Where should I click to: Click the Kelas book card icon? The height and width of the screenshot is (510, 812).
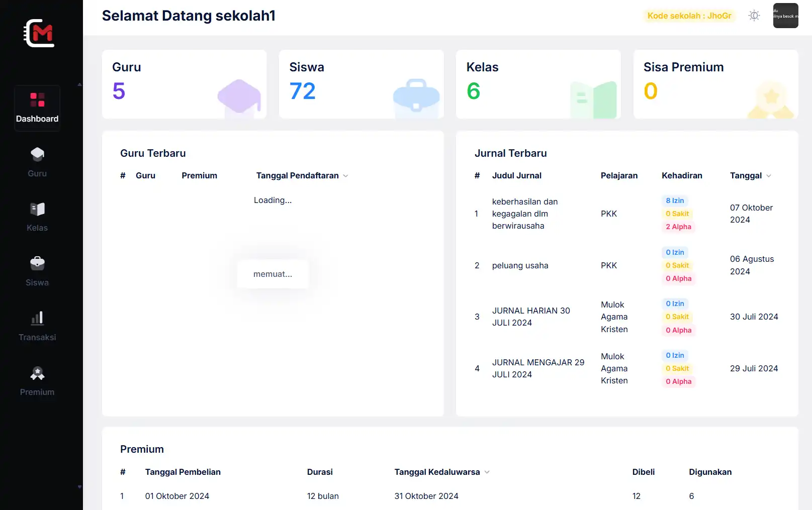pos(593,98)
